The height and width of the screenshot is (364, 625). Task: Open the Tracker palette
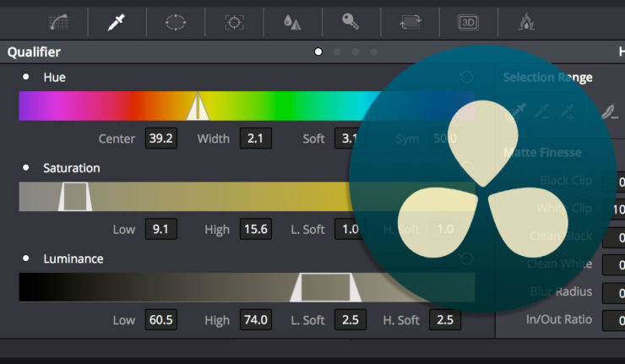[234, 22]
